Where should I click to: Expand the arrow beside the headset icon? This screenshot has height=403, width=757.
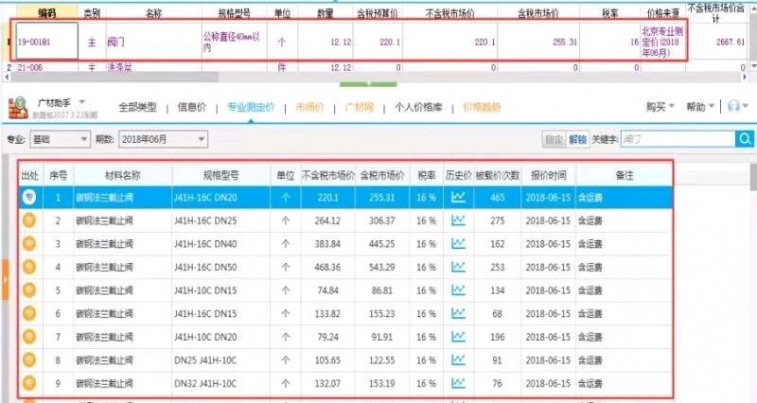click(x=746, y=106)
